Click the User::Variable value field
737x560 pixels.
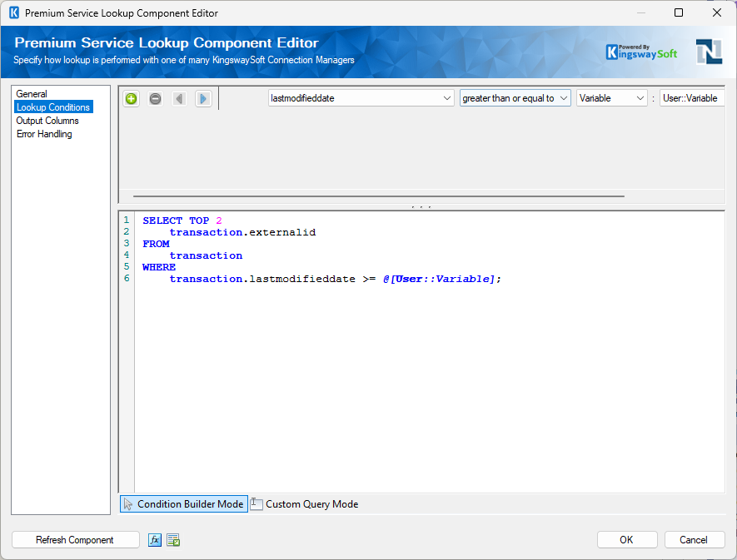click(x=691, y=98)
